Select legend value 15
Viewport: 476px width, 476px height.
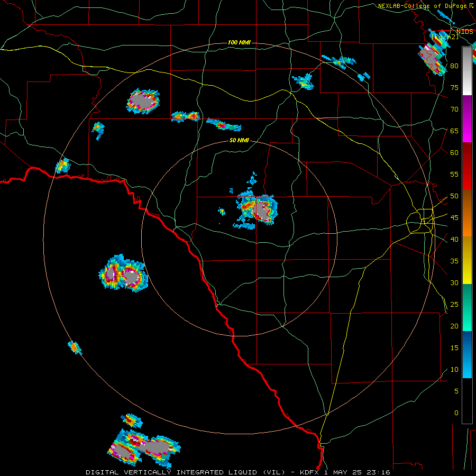point(454,348)
